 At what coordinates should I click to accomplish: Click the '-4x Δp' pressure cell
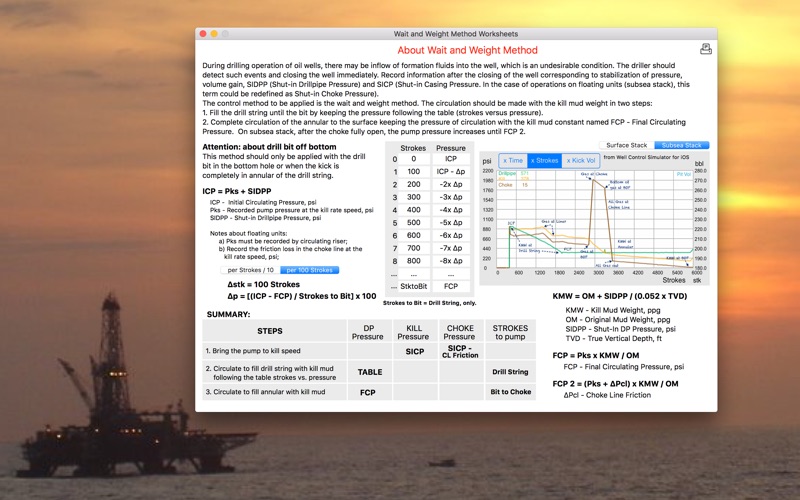[x=451, y=210]
